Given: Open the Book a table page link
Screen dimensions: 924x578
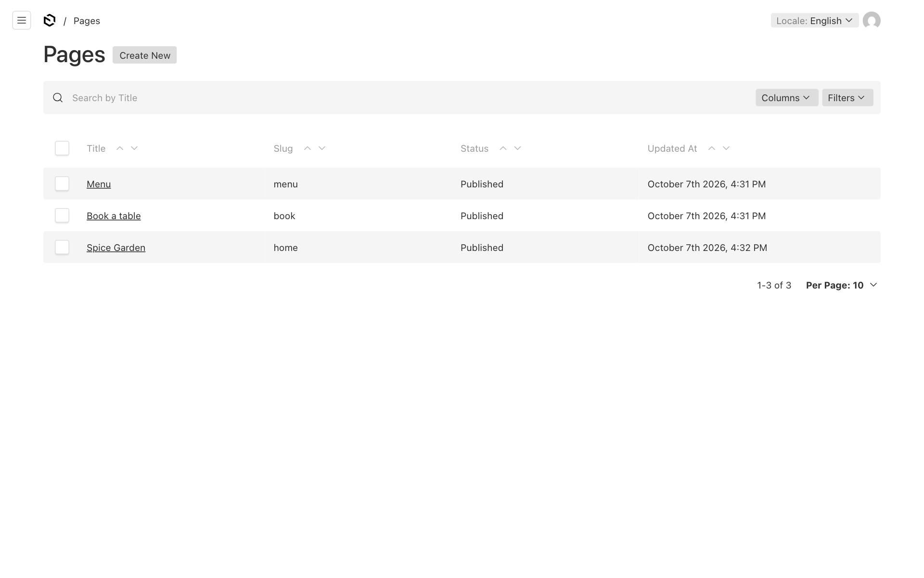Looking at the screenshot, I should click(x=114, y=216).
